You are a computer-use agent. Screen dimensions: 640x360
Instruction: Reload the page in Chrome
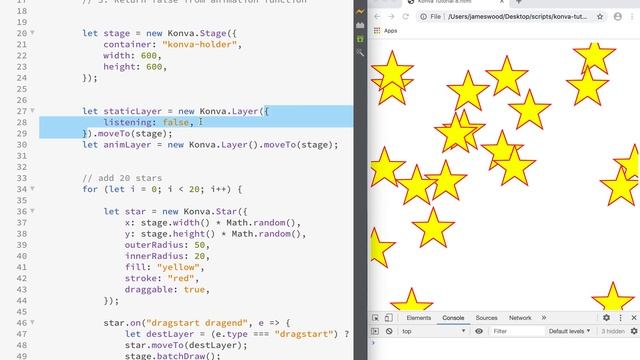click(x=405, y=17)
